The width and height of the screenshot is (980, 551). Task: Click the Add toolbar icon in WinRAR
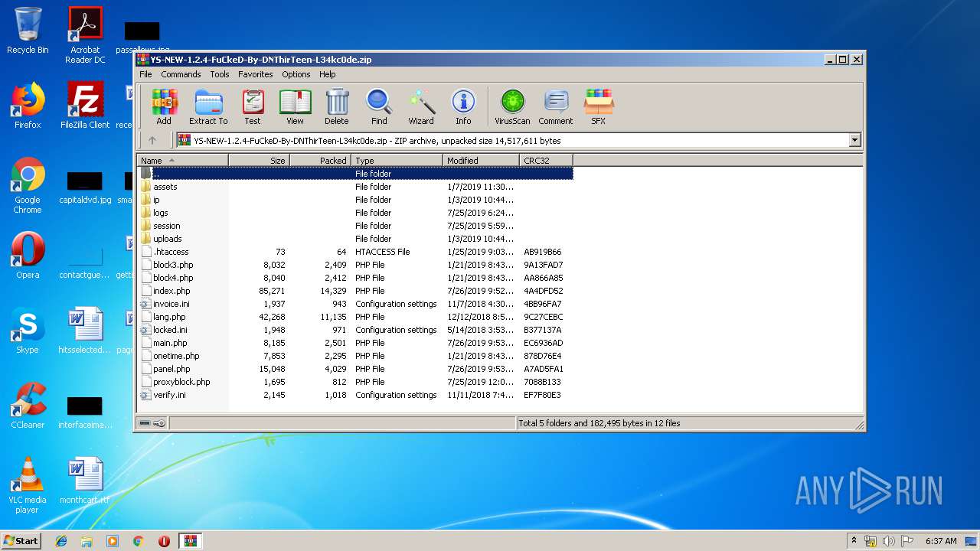(164, 106)
